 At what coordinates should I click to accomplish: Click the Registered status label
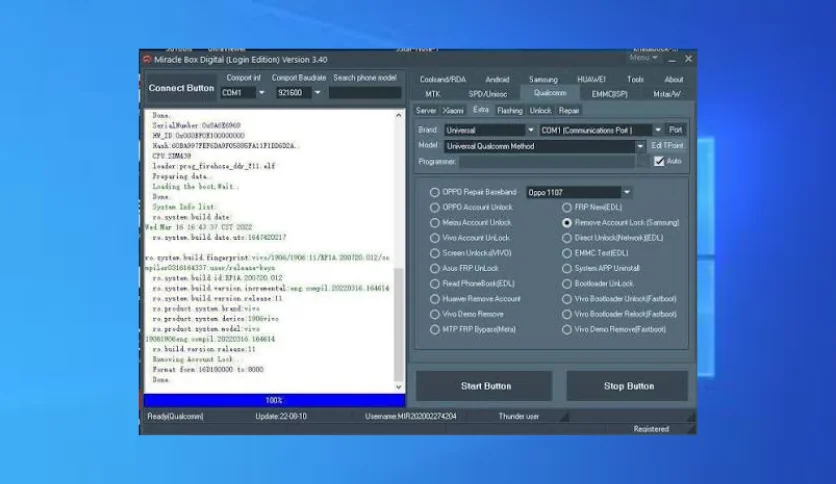[651, 429]
